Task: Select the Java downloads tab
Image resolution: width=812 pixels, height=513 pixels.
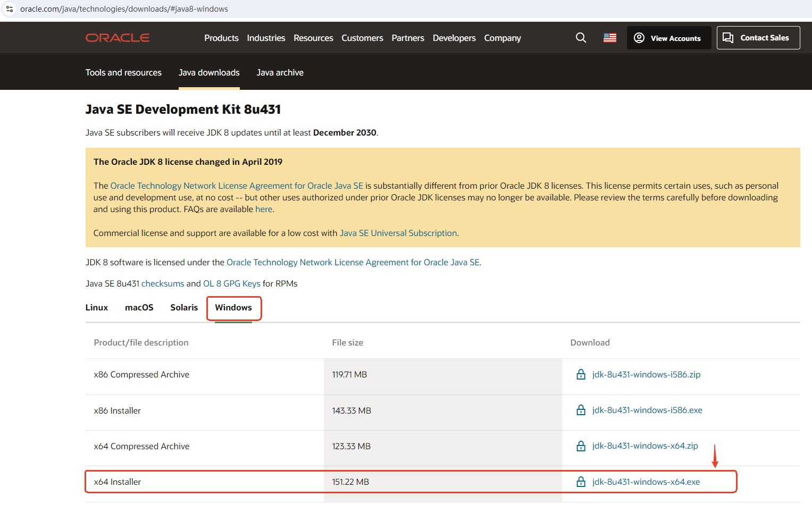Action: [209, 72]
